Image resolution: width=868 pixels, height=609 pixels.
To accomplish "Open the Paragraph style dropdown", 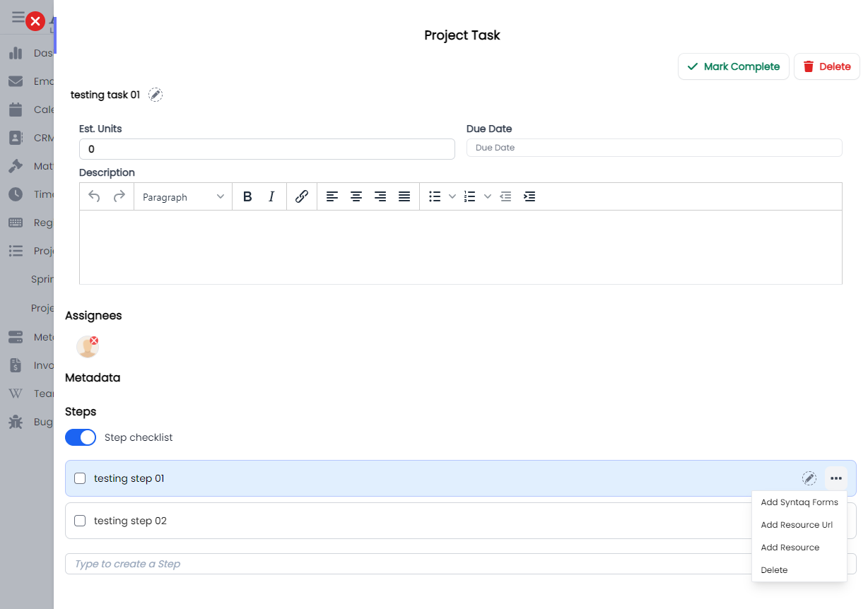I will pyautogui.click(x=183, y=197).
